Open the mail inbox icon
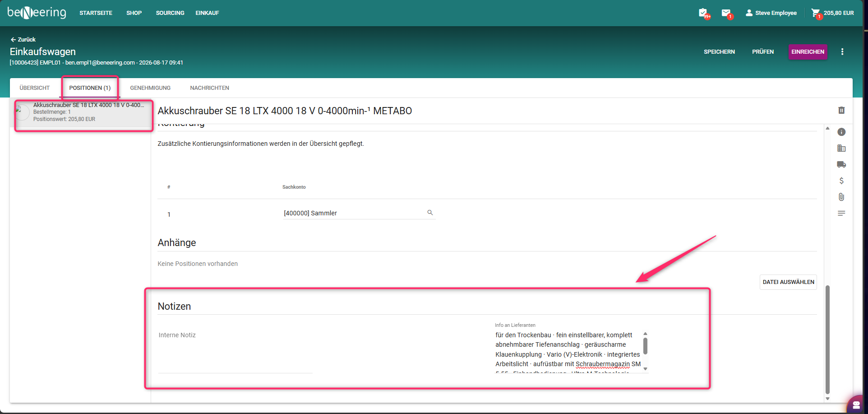This screenshot has height=414, width=868. [x=726, y=13]
